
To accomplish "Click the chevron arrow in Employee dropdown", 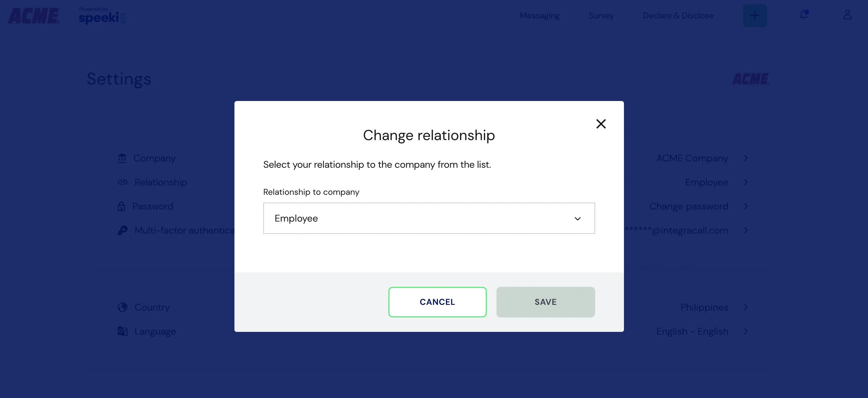I will [577, 218].
